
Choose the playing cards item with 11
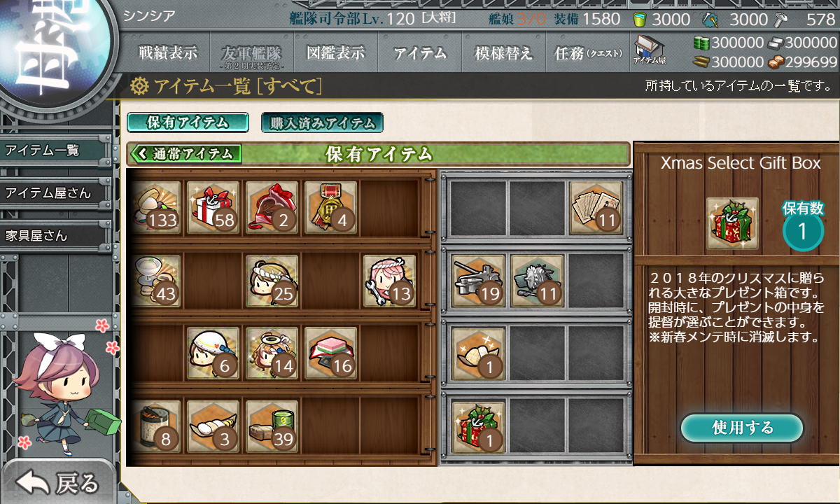pos(596,207)
